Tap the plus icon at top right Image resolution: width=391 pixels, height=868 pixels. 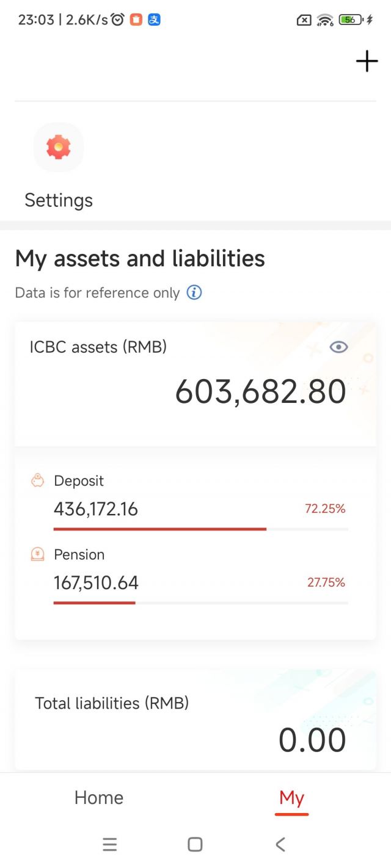[x=367, y=61]
